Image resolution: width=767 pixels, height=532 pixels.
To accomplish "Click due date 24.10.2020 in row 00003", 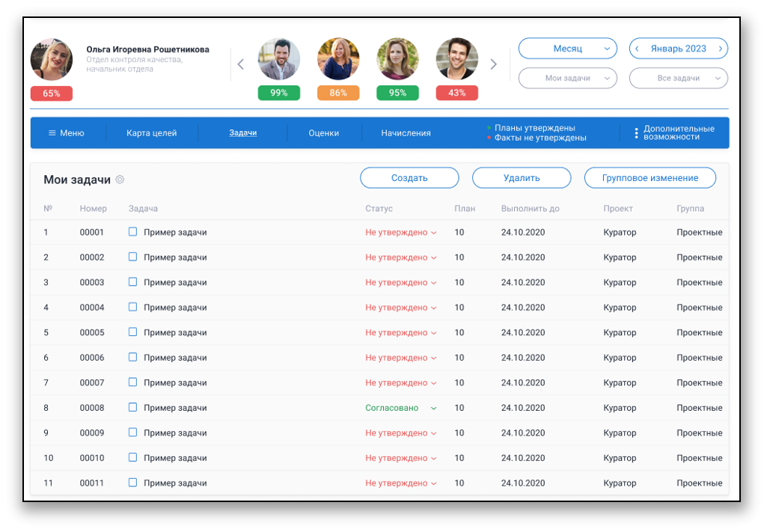I will [523, 282].
